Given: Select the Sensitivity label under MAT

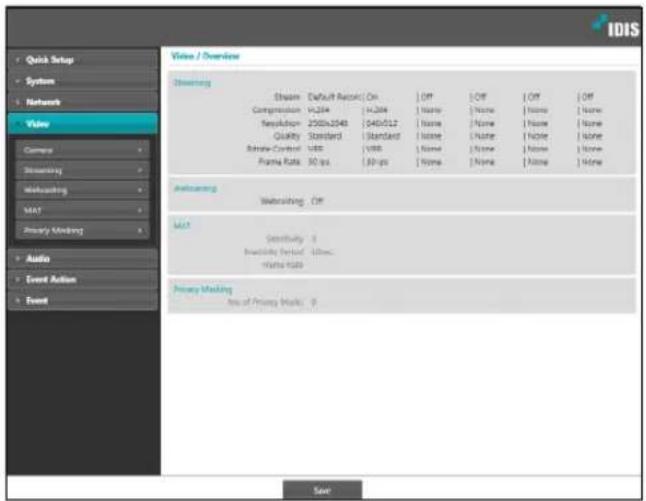Looking at the screenshot, I should tap(285, 239).
